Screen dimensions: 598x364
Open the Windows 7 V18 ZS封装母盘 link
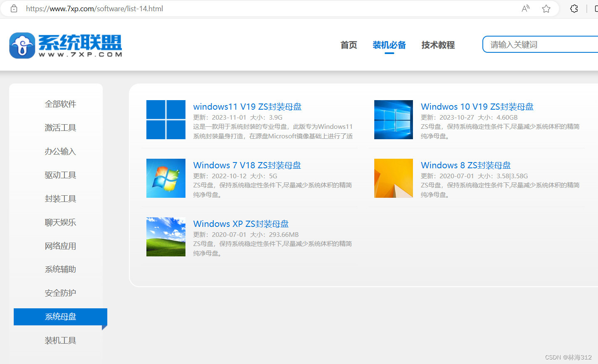click(247, 165)
